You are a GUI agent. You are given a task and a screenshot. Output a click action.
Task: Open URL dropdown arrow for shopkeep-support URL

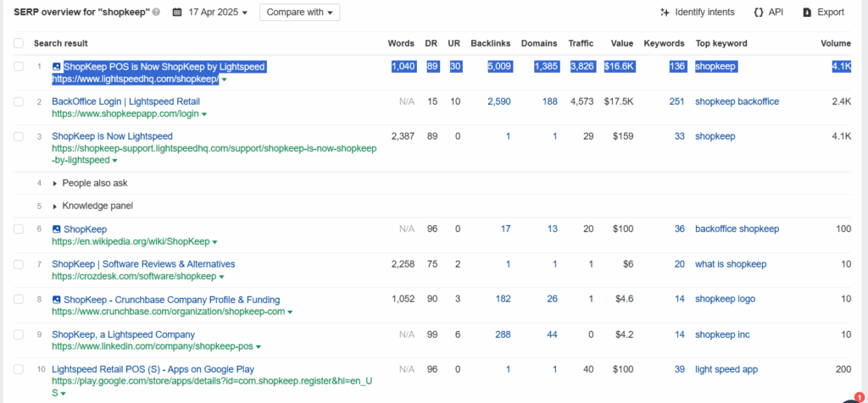point(114,161)
